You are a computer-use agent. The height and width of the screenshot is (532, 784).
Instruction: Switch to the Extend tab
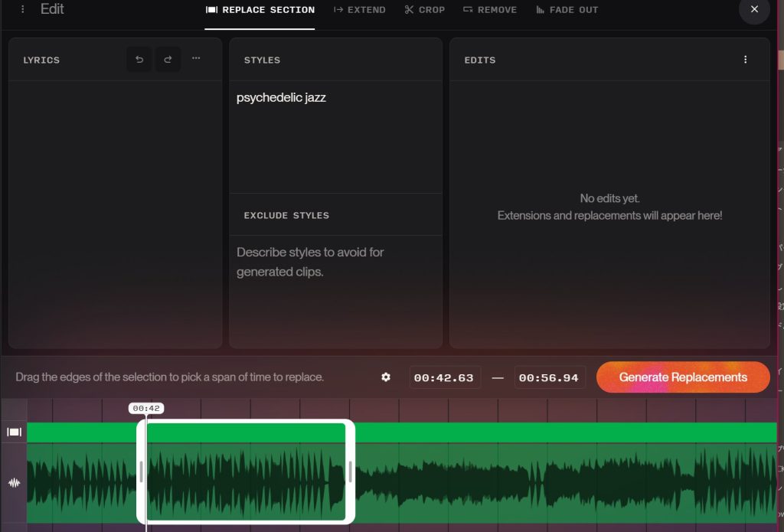click(x=360, y=10)
